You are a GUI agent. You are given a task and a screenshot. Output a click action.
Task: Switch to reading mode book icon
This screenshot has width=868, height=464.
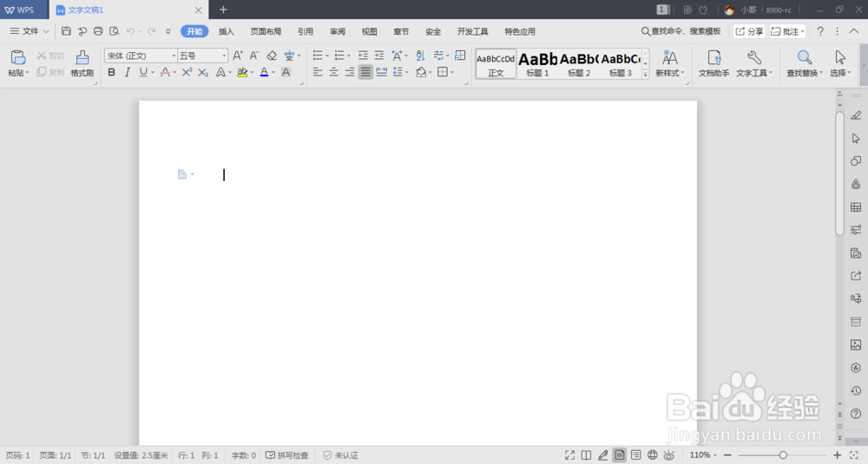point(586,455)
